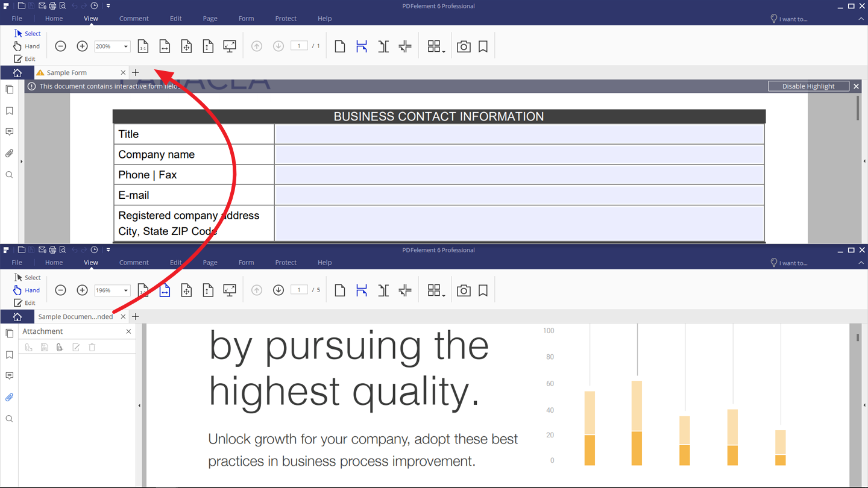Click 'I want to...' in top window
The image size is (868, 488).
point(789,19)
